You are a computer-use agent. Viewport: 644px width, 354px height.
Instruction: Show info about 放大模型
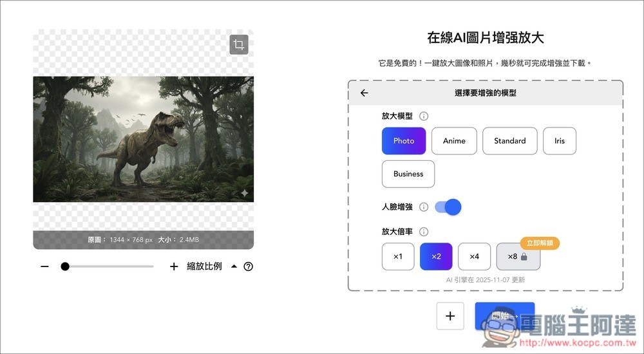click(424, 116)
